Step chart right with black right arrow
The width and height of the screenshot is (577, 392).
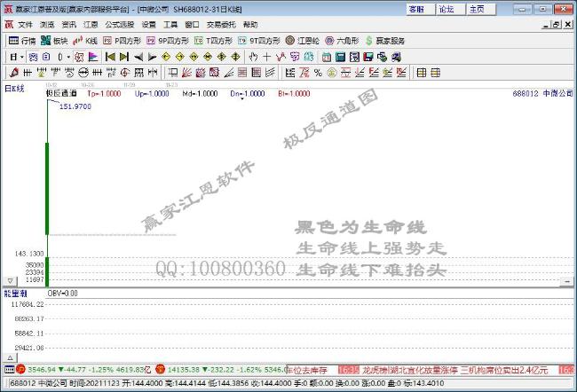152,57
